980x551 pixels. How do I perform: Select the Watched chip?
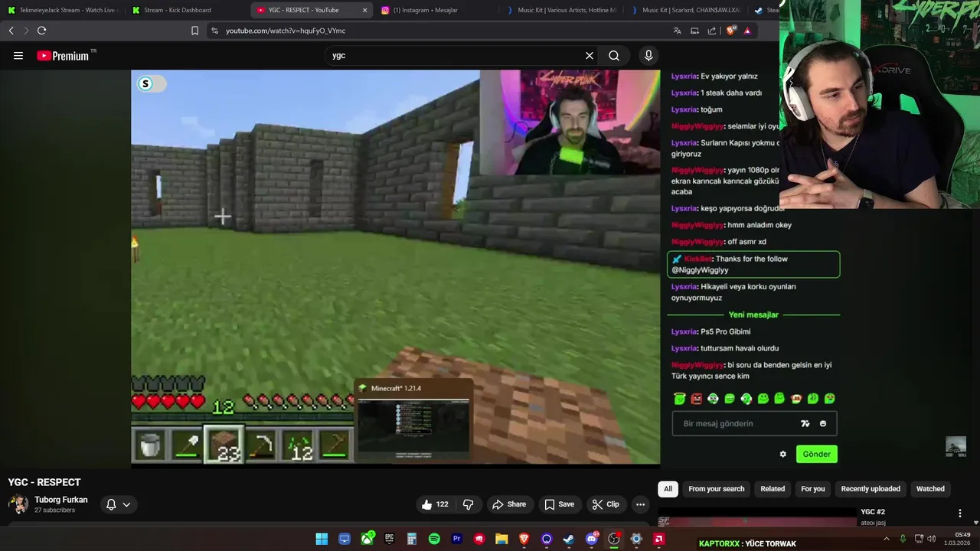coord(930,489)
